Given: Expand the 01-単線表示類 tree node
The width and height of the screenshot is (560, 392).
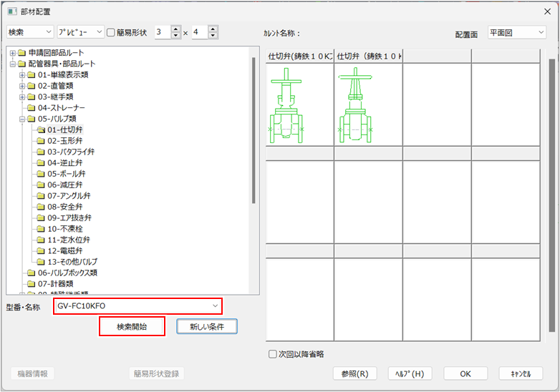Looking at the screenshot, I should tap(22, 74).
